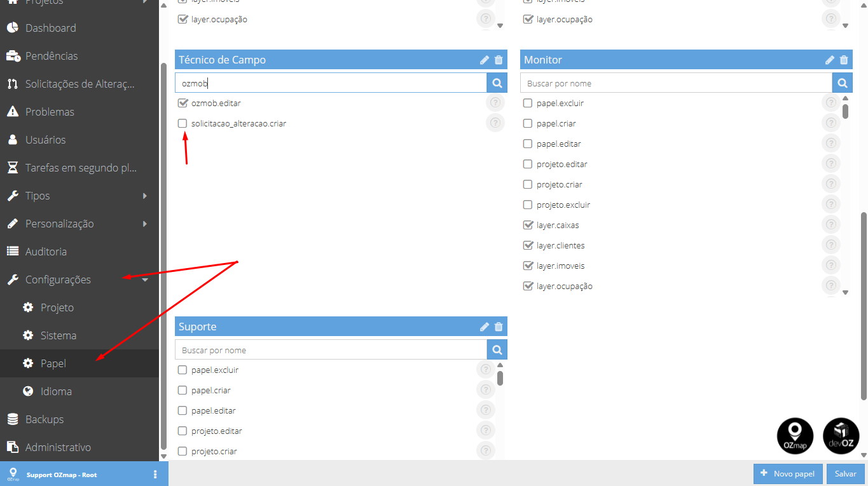Open the devOZ round logo button
The height and width of the screenshot is (486, 868).
[x=841, y=436]
